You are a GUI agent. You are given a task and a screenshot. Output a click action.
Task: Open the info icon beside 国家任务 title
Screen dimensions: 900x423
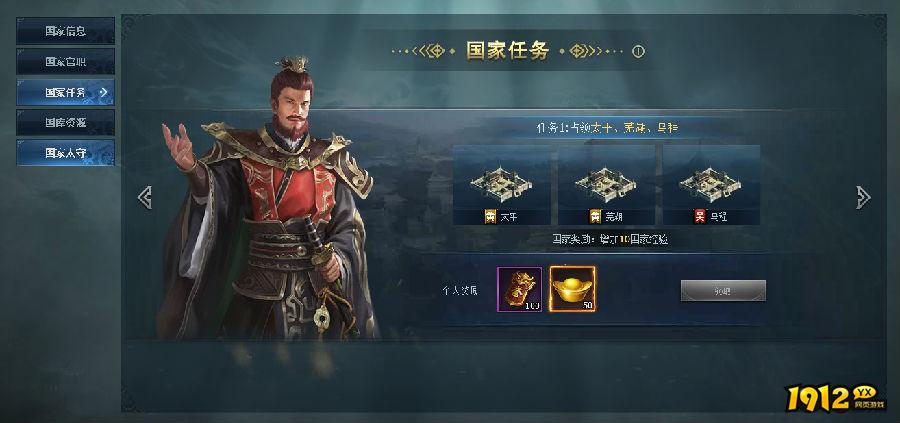pos(638,52)
